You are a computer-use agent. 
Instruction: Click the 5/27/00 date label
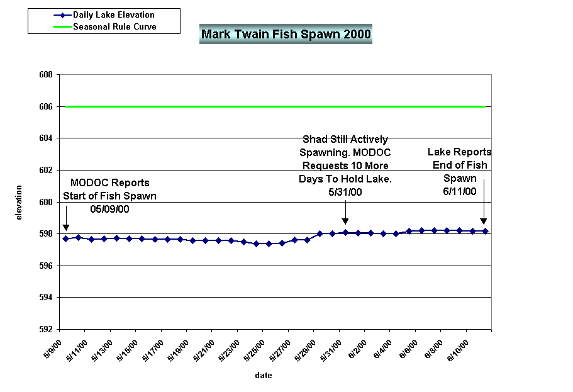(279, 350)
